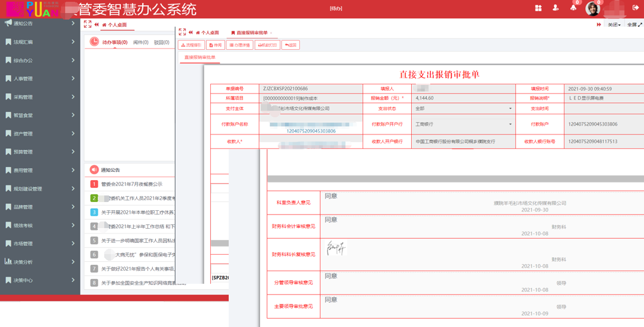
Task: Open the 付款账户开户行 dropdown showing 工商银行
Action: (463, 124)
